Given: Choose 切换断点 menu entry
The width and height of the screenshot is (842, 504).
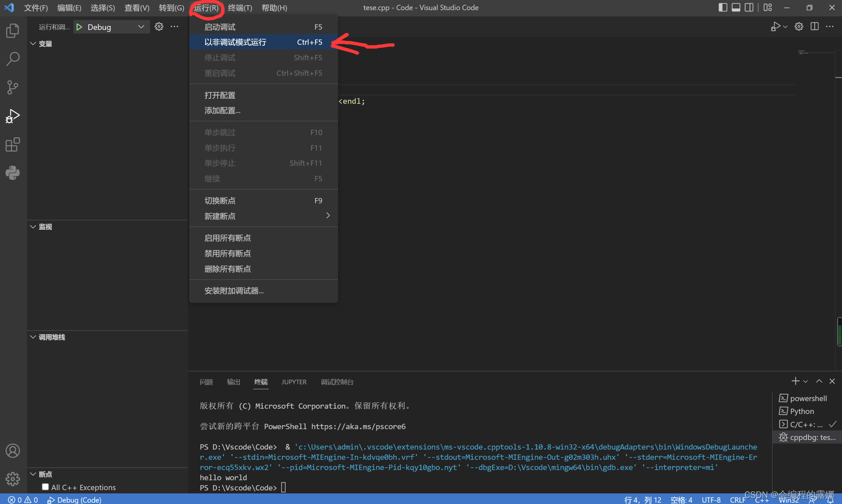Looking at the screenshot, I should pos(263,201).
